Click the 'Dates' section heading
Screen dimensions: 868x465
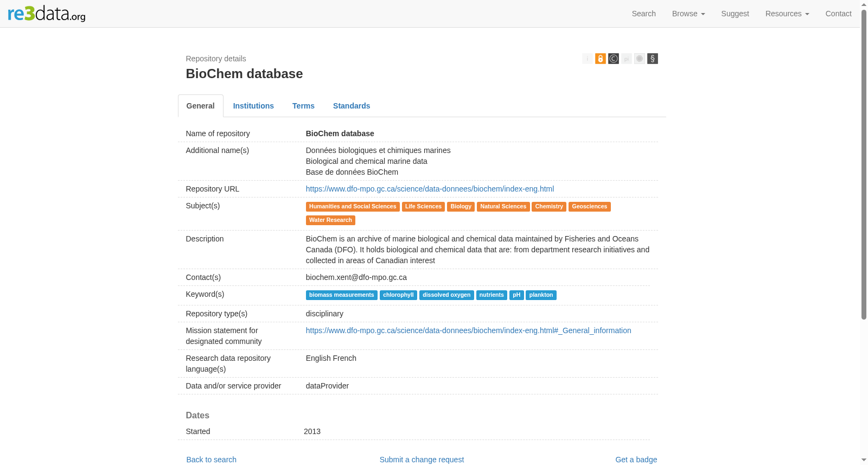coord(197,415)
